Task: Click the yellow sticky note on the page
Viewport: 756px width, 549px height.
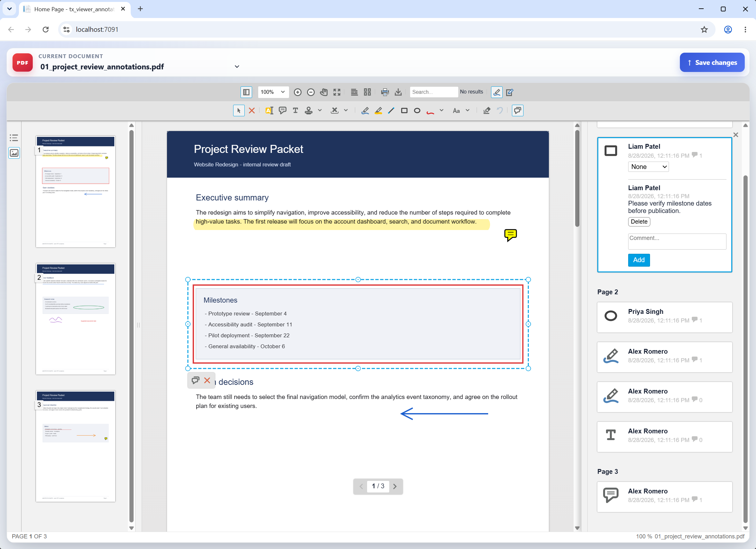Action: (x=510, y=235)
